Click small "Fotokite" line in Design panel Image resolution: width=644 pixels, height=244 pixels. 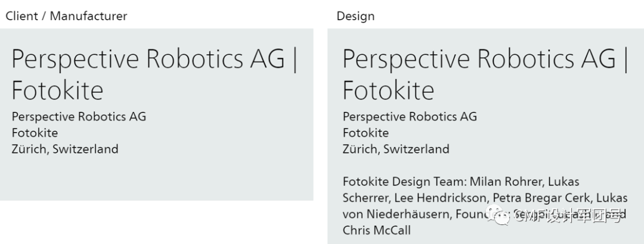click(x=366, y=133)
